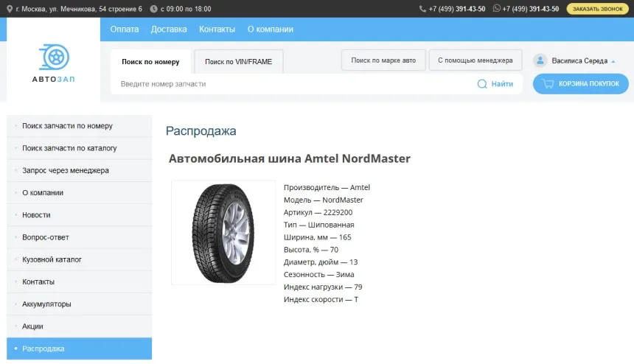Screen dimensions: 634x364
Task: Click the magnifier icon in the search field
Action: (482, 83)
